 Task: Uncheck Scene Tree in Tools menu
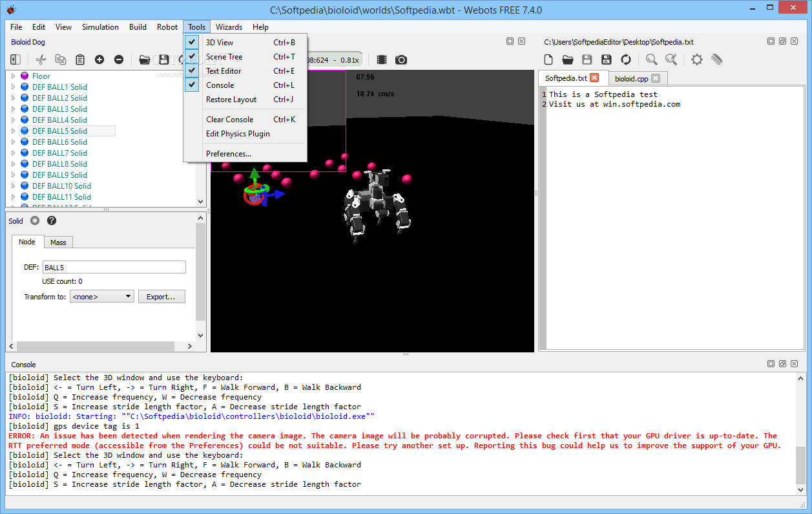click(192, 56)
